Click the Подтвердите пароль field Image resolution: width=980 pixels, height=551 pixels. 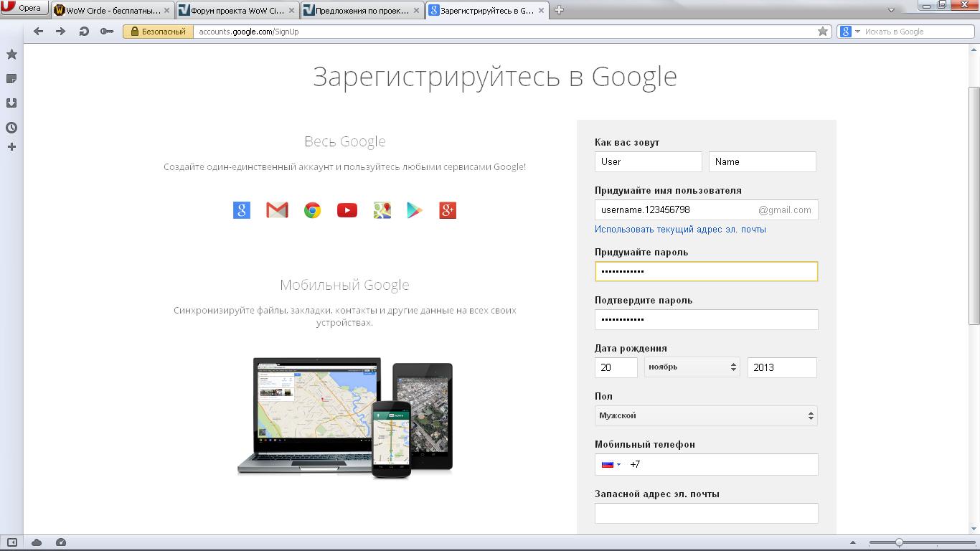706,319
